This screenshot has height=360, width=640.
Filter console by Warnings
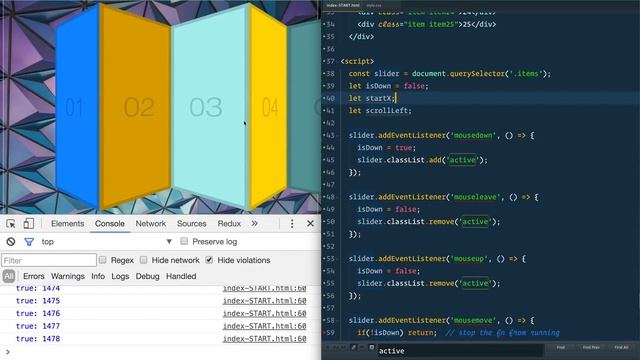pos(68,276)
